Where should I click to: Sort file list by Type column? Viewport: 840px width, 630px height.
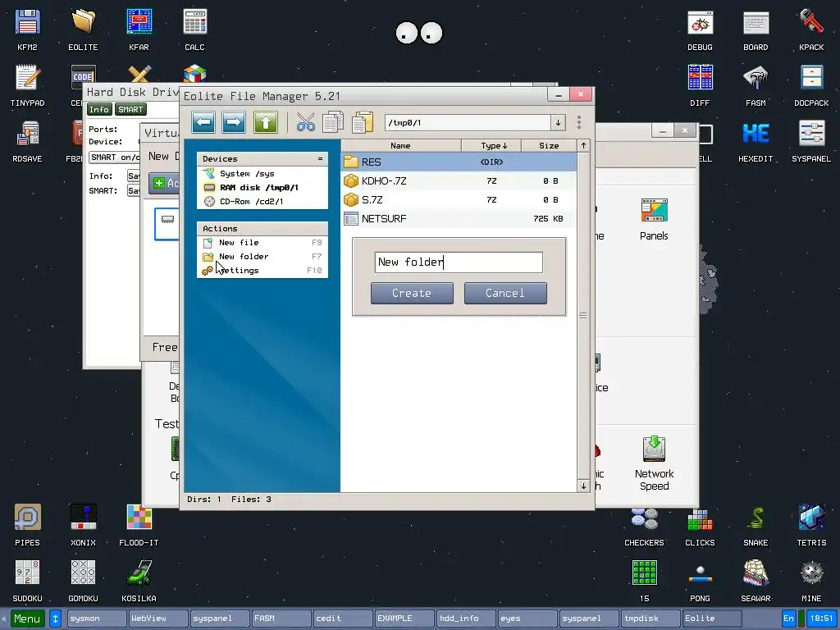492,146
